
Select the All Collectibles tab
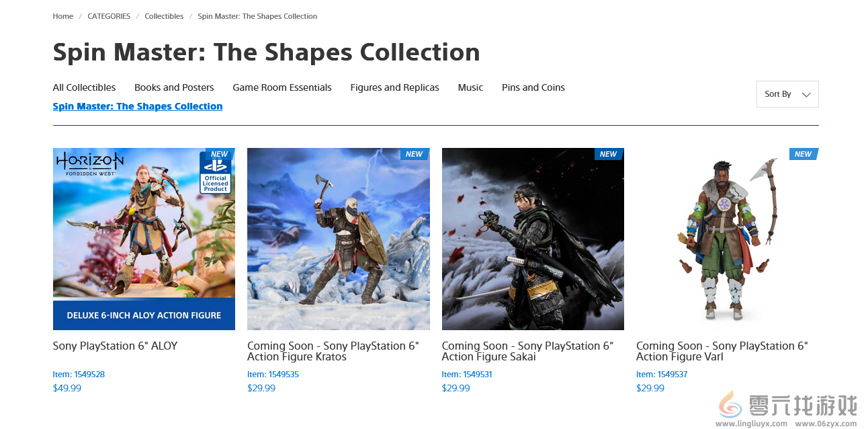(x=84, y=87)
